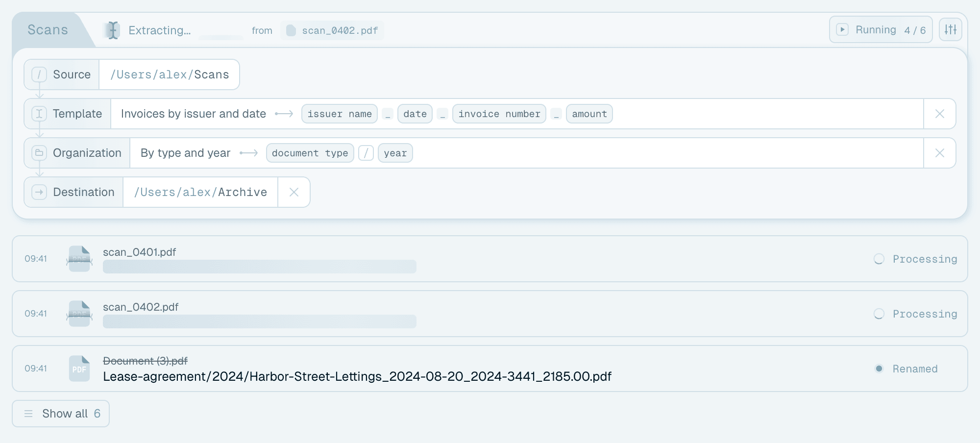The image size is (980, 443).
Task: Click the Renamed status indicator
Action: coord(906,369)
